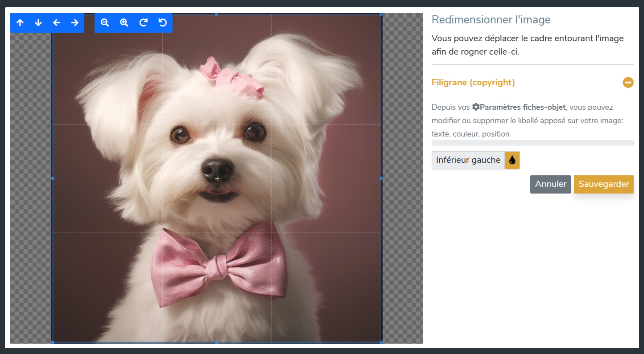Move the image down with the down arrow
644x354 pixels.
pos(38,23)
